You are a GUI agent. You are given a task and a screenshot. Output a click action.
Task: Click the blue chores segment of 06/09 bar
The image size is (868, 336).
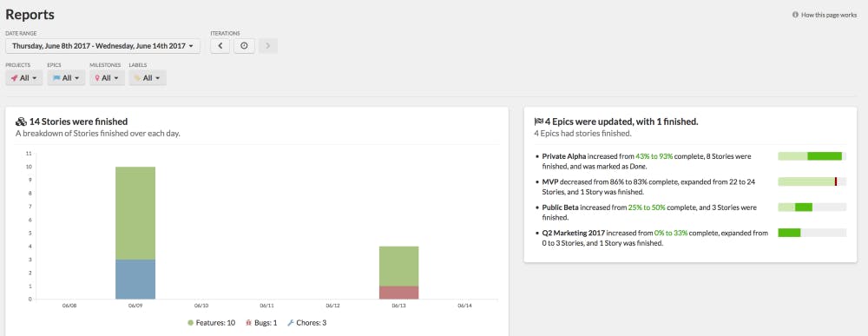tap(135, 279)
